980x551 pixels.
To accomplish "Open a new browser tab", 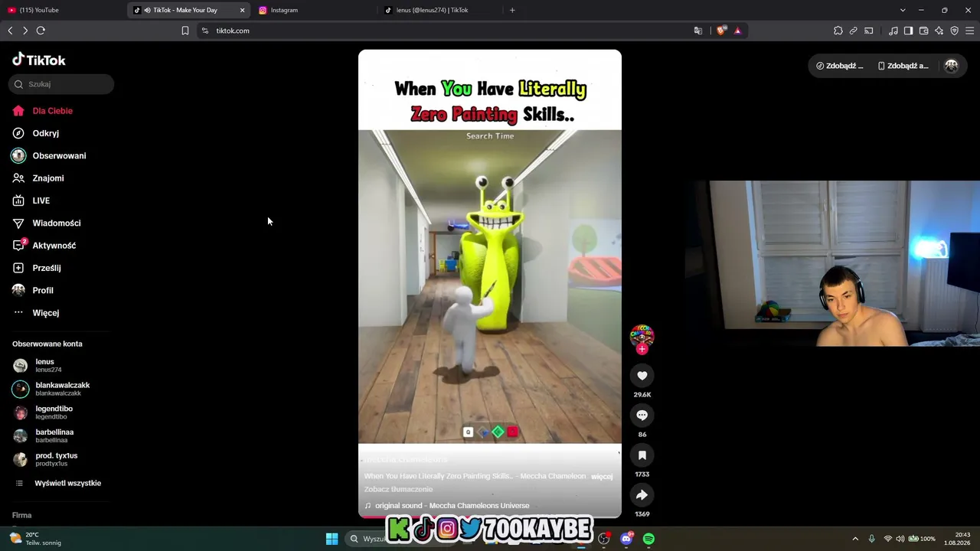I will point(512,10).
